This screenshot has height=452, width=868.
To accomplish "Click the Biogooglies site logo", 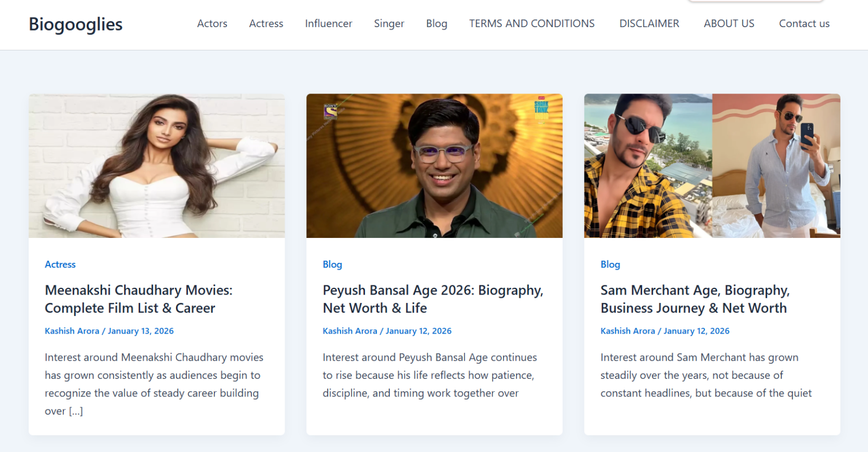I will click(x=76, y=24).
